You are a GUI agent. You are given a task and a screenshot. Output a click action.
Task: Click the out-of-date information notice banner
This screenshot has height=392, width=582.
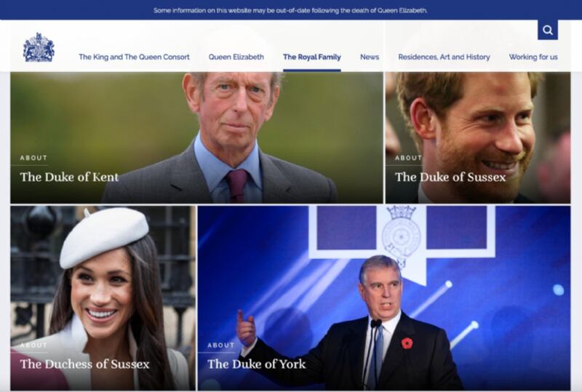tap(291, 10)
